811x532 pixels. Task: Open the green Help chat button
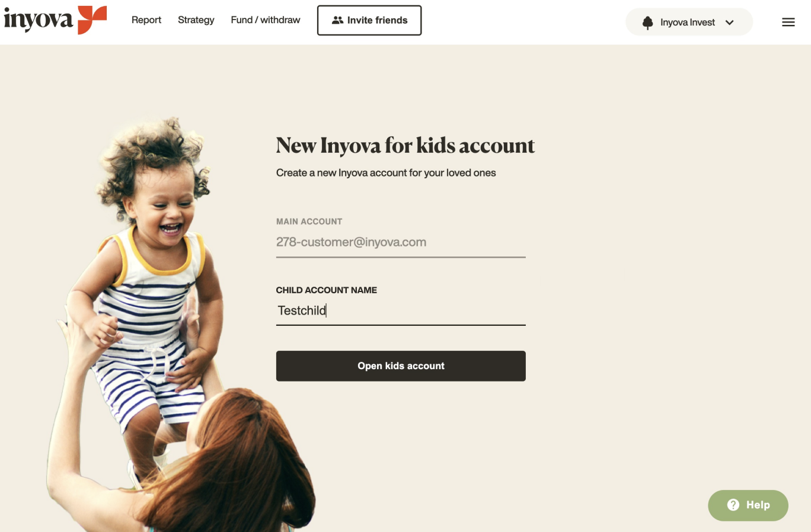[748, 505]
